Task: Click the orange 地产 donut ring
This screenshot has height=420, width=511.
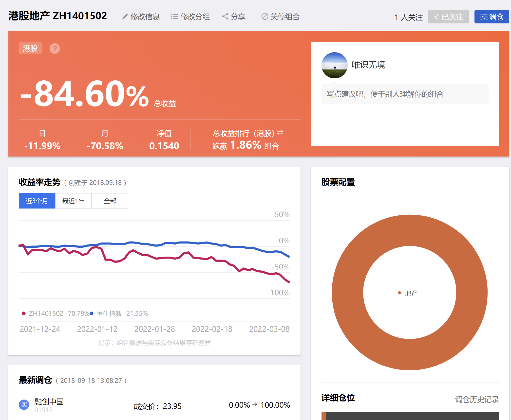Action: [410, 230]
